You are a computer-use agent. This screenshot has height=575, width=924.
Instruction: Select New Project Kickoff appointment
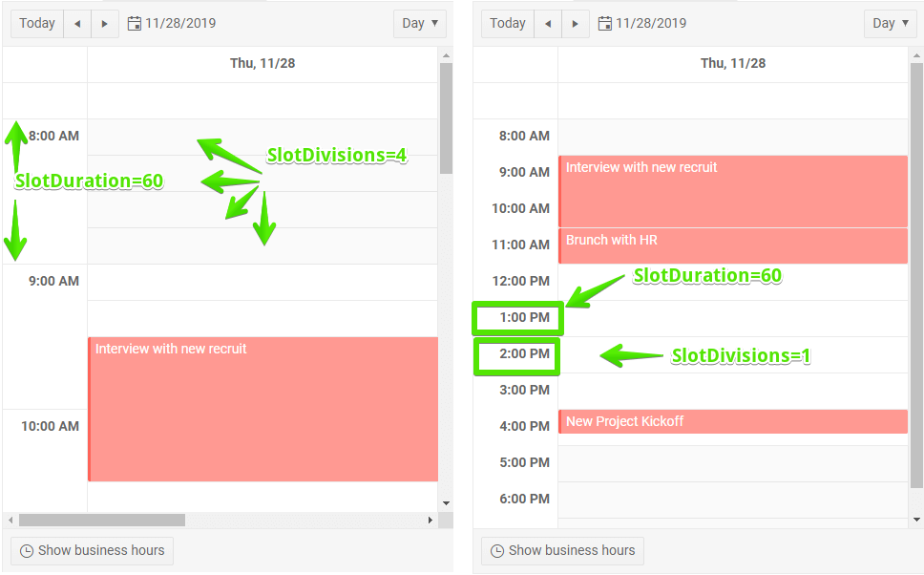pyautogui.click(x=732, y=421)
